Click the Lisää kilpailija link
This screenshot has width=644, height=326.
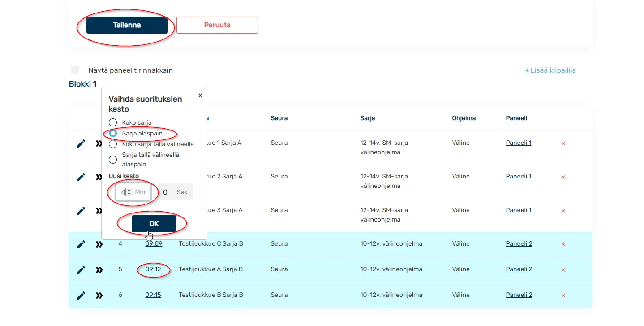click(x=550, y=70)
